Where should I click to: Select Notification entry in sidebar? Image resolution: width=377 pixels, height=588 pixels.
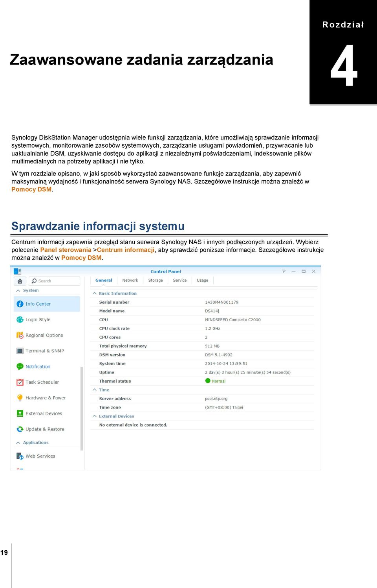pyautogui.click(x=38, y=366)
